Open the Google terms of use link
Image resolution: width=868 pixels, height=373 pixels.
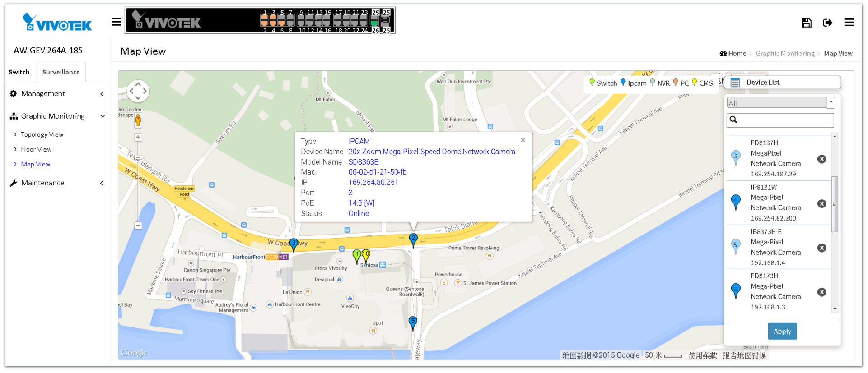pos(702,355)
